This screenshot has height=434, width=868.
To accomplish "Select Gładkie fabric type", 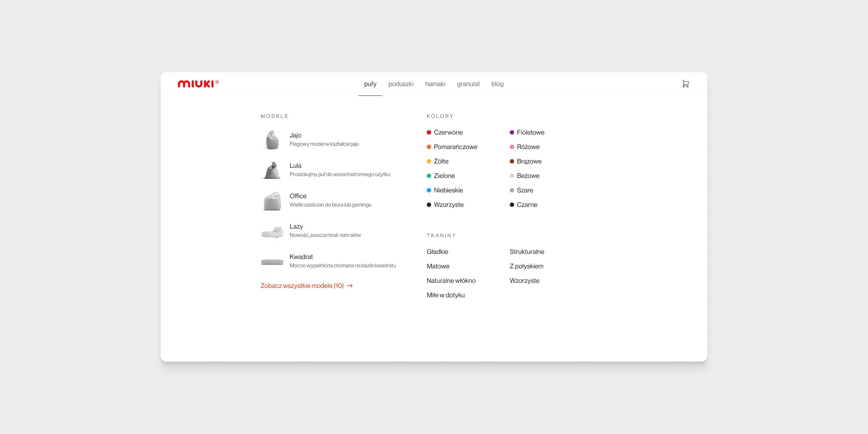I will click(437, 252).
